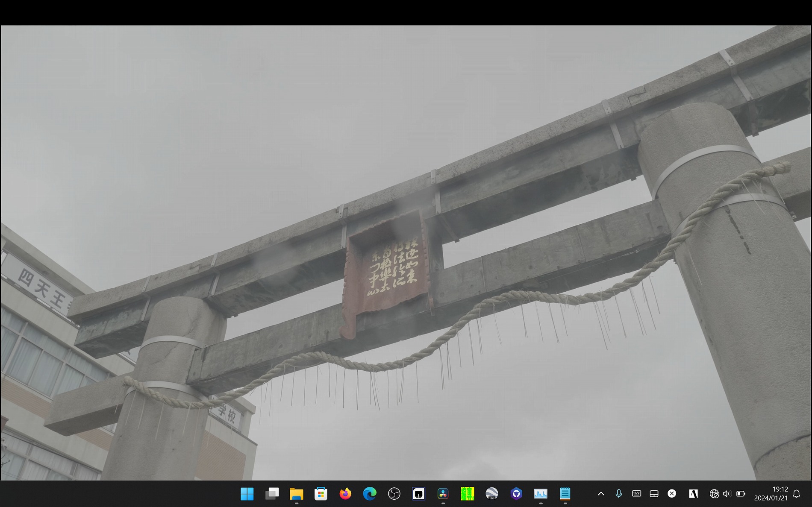Click the microphone icon in system tray
The image size is (812, 507).
618,494
